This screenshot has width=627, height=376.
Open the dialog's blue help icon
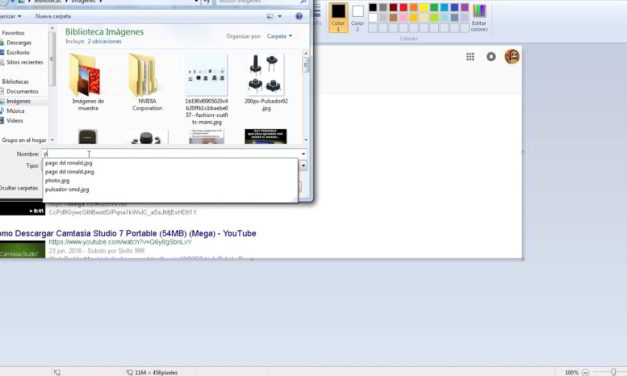point(299,16)
